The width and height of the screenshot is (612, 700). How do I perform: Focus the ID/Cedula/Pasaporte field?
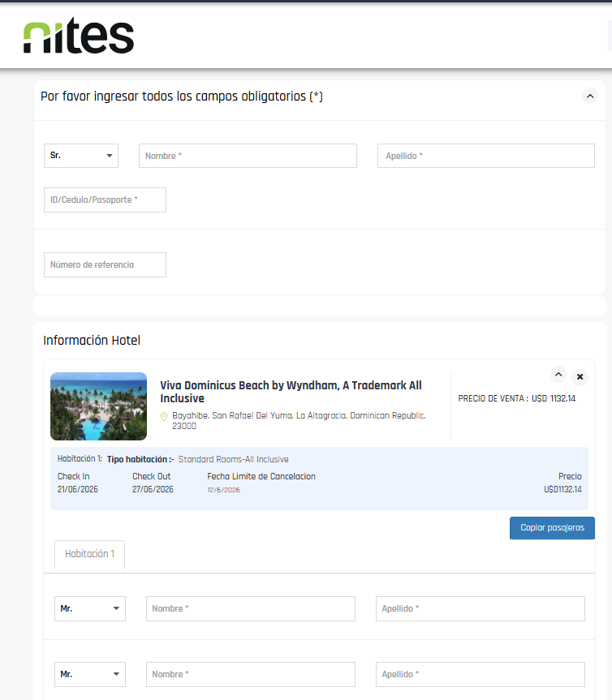[x=105, y=200]
